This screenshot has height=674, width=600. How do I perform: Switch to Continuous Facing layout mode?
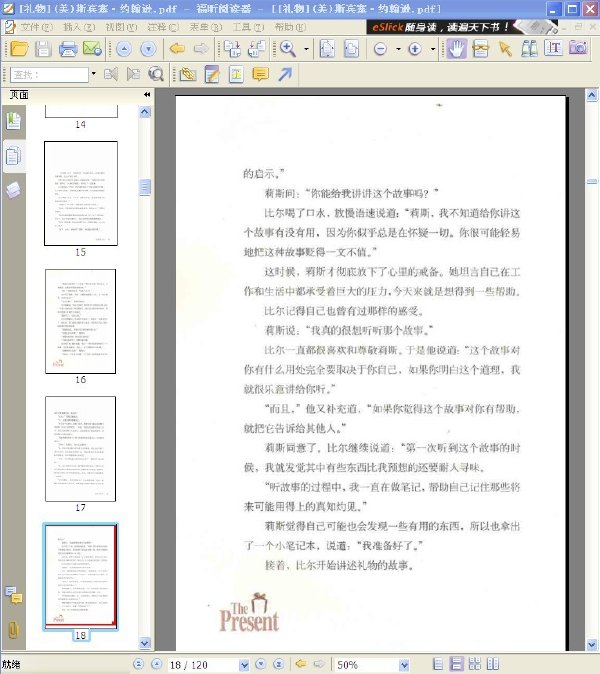pos(474,664)
